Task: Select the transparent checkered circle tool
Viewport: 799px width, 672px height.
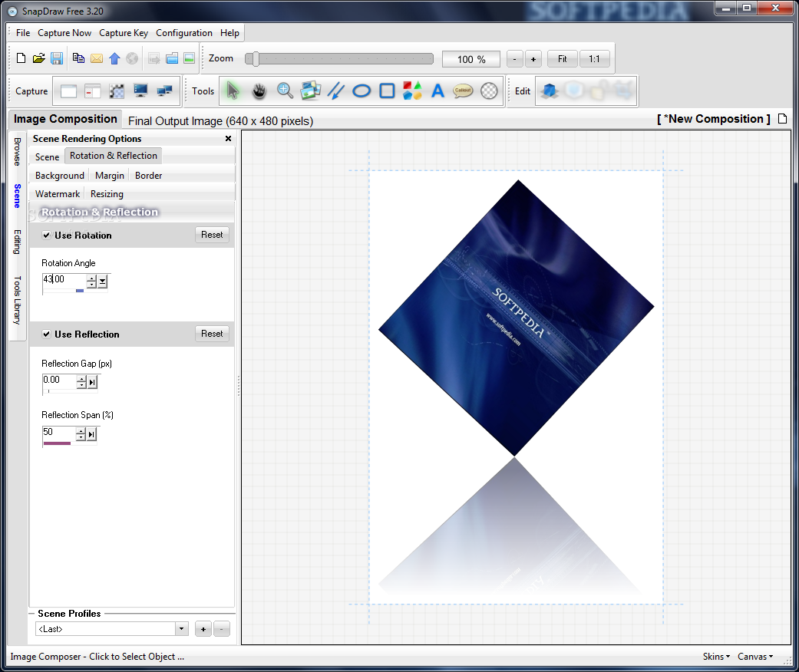Action: (x=489, y=91)
